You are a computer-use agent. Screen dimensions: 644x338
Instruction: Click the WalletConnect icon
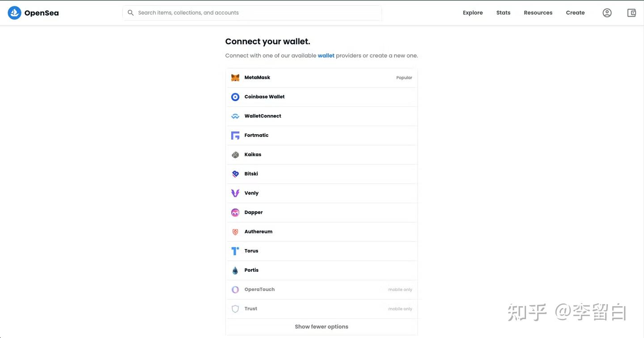[x=235, y=116]
